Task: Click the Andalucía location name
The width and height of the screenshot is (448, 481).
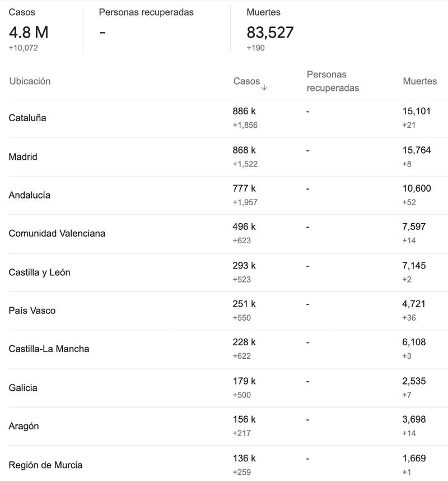Action: point(30,195)
